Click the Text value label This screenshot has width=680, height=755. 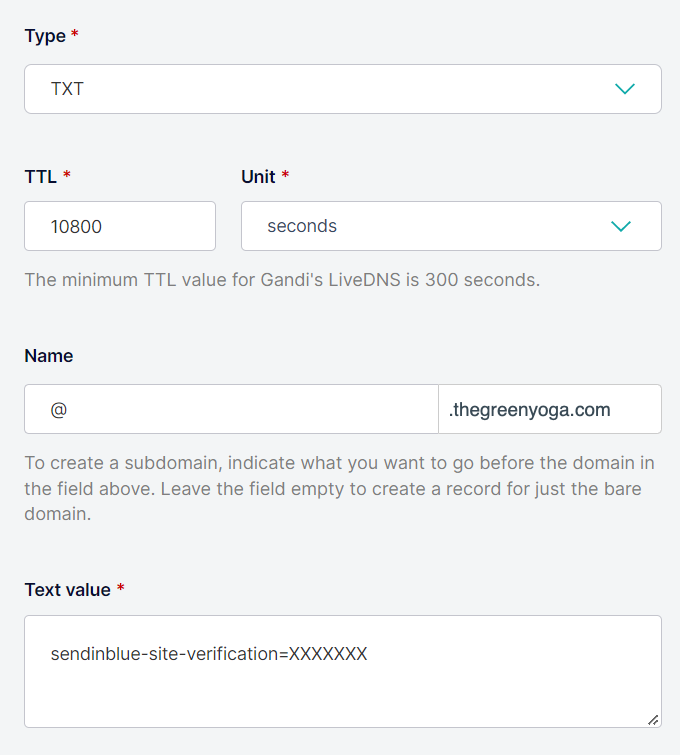point(67,589)
